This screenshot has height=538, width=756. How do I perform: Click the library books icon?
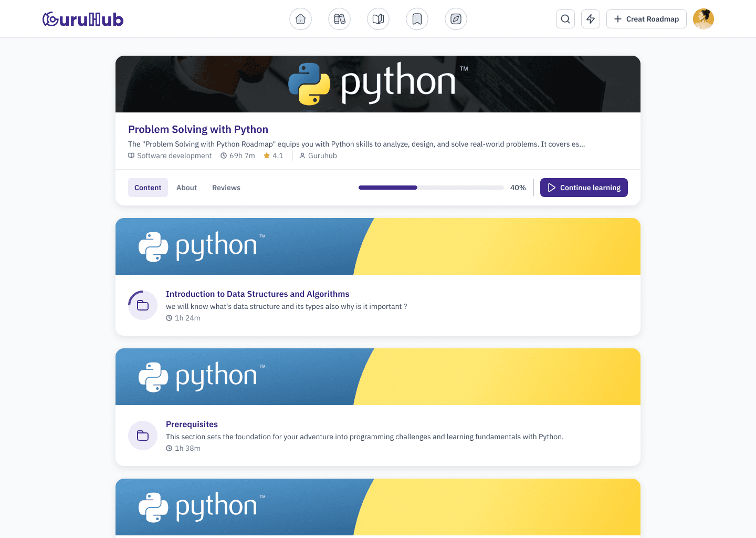339,18
